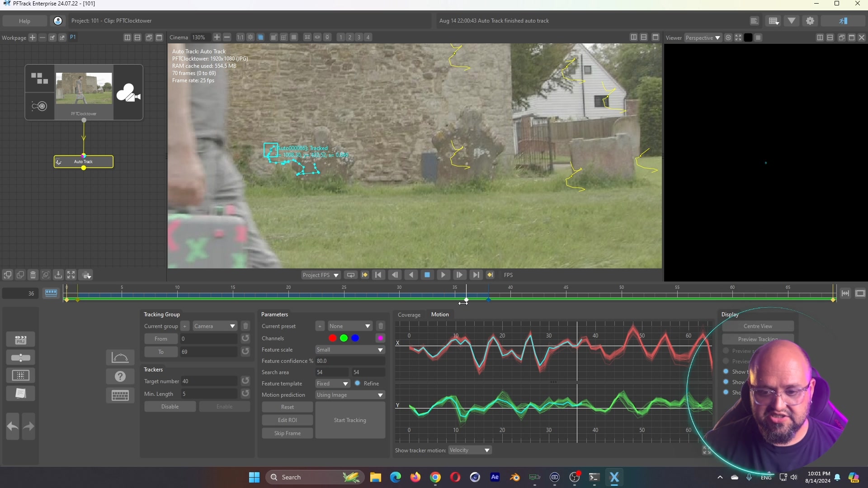Reset Target number with its refresh icon
Viewport: 868px width, 488px height.
[x=245, y=381]
